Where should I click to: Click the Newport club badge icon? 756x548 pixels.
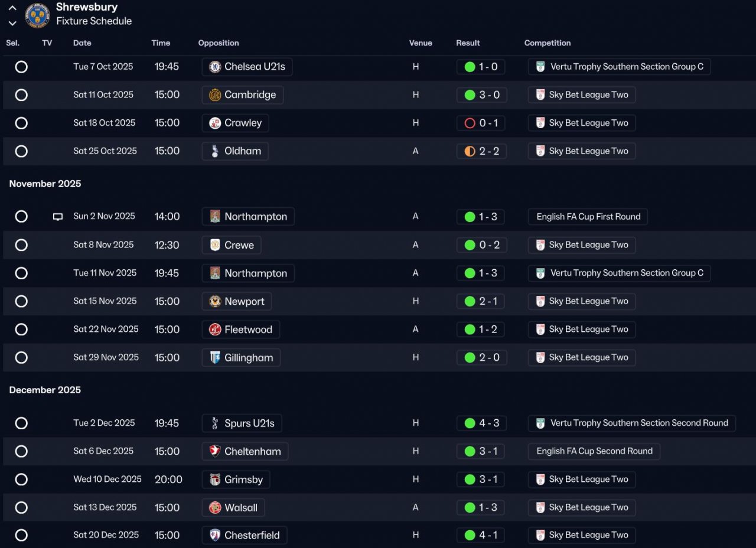point(215,302)
